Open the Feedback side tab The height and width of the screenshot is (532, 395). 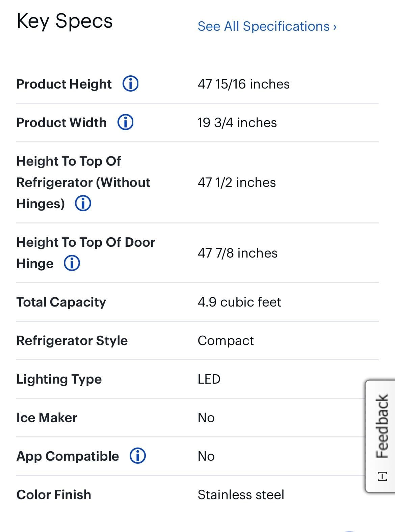[380, 436]
